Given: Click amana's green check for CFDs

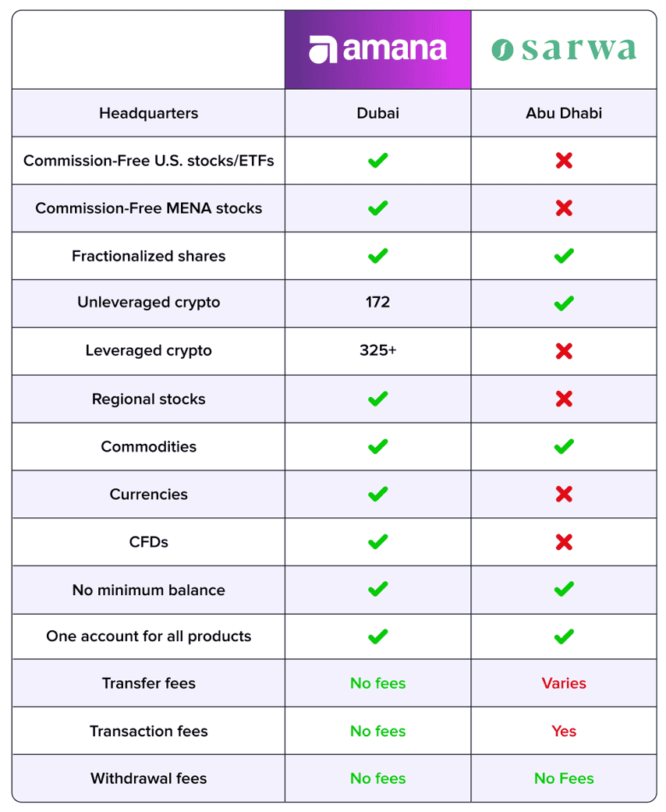Looking at the screenshot, I should coord(377,541).
